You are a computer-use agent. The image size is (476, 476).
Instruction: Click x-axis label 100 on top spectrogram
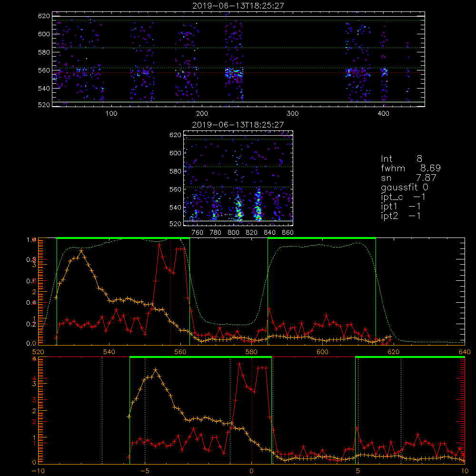[111, 114]
